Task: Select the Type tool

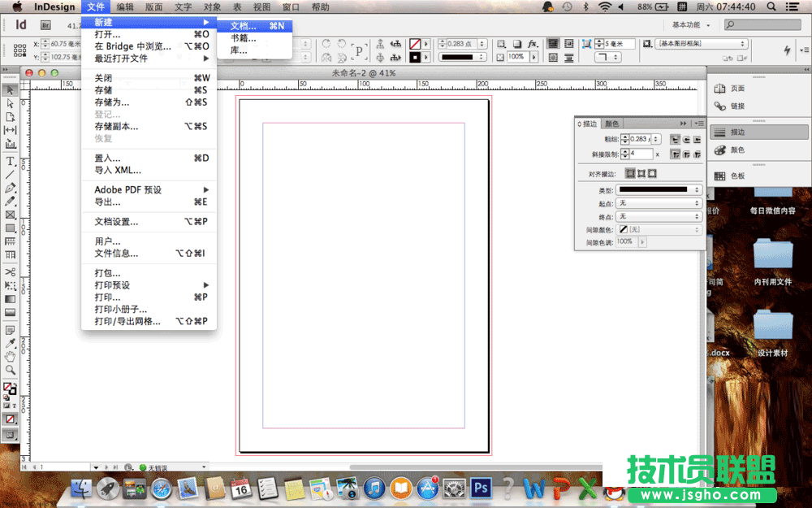Action: tap(10, 162)
